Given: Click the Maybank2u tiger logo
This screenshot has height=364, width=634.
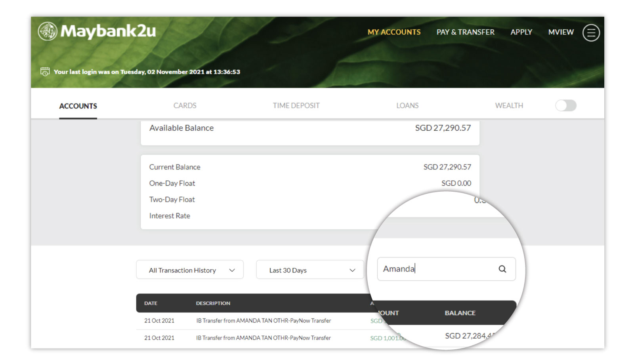Looking at the screenshot, I should 48,31.
